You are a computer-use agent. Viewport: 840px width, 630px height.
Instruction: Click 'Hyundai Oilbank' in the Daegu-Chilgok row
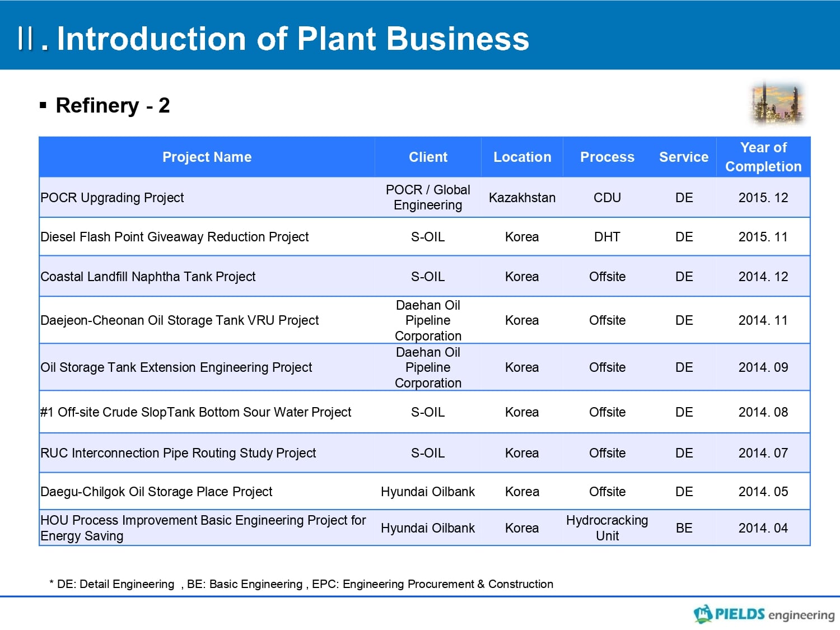pyautogui.click(x=428, y=492)
